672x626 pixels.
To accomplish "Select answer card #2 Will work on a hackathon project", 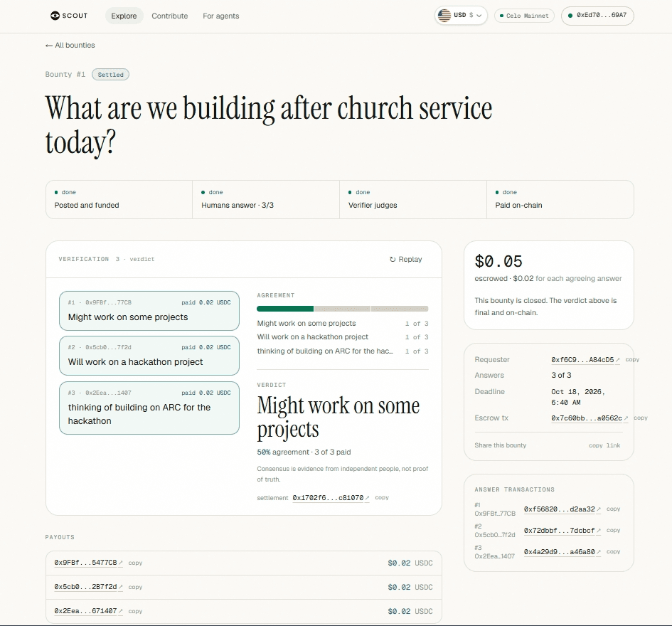I will (149, 356).
